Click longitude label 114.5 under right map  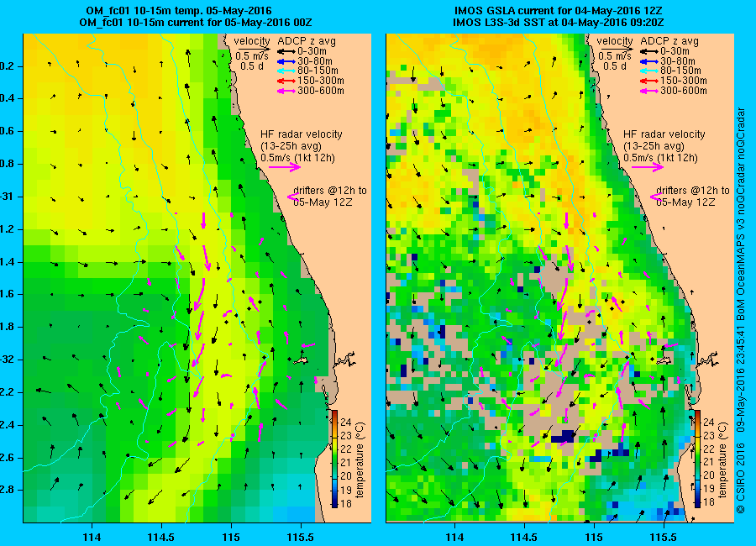tap(524, 537)
